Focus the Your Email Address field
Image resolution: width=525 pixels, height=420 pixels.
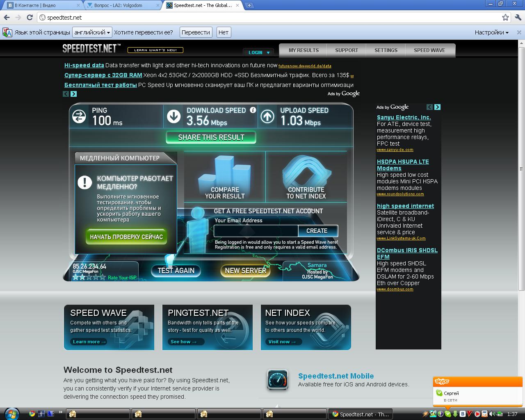click(256, 231)
